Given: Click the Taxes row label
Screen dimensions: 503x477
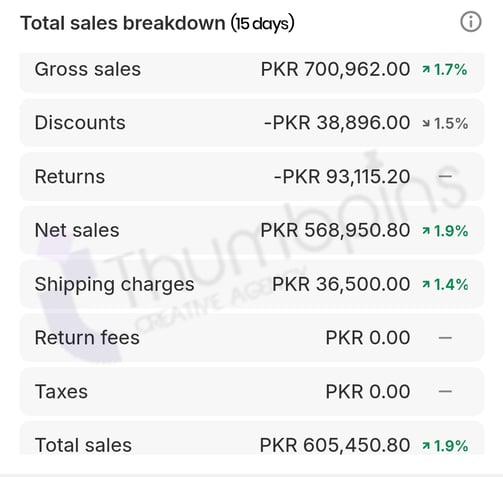Looking at the screenshot, I should click(61, 391).
